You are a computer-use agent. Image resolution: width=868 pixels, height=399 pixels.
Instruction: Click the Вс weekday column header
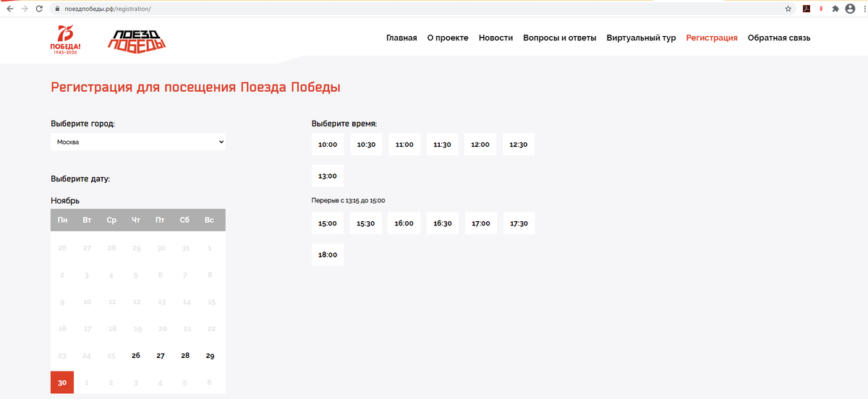click(x=209, y=220)
